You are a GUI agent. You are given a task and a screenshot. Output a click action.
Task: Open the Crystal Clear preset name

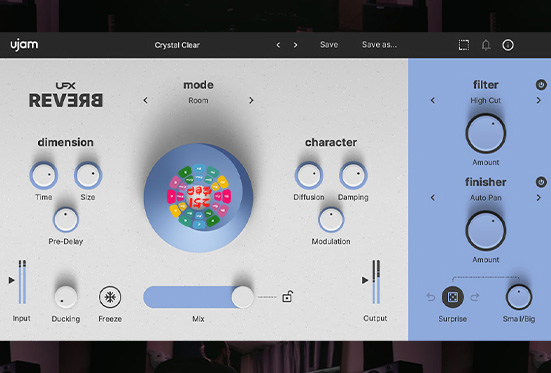click(x=177, y=45)
